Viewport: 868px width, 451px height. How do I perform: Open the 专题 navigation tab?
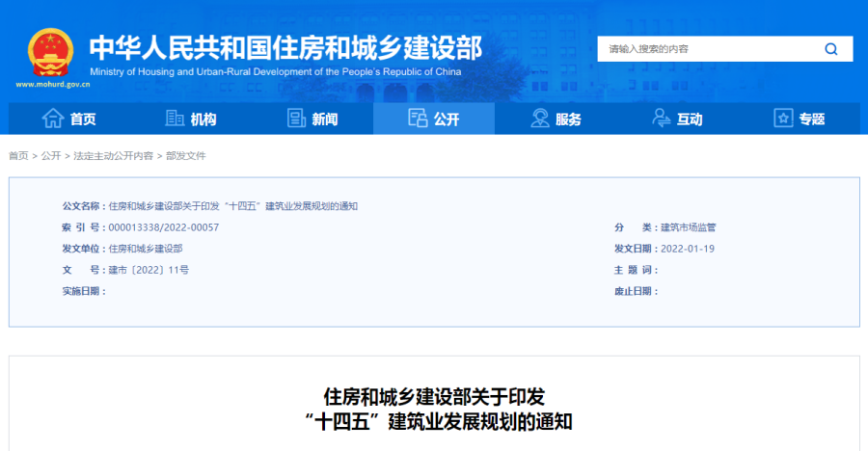799,119
